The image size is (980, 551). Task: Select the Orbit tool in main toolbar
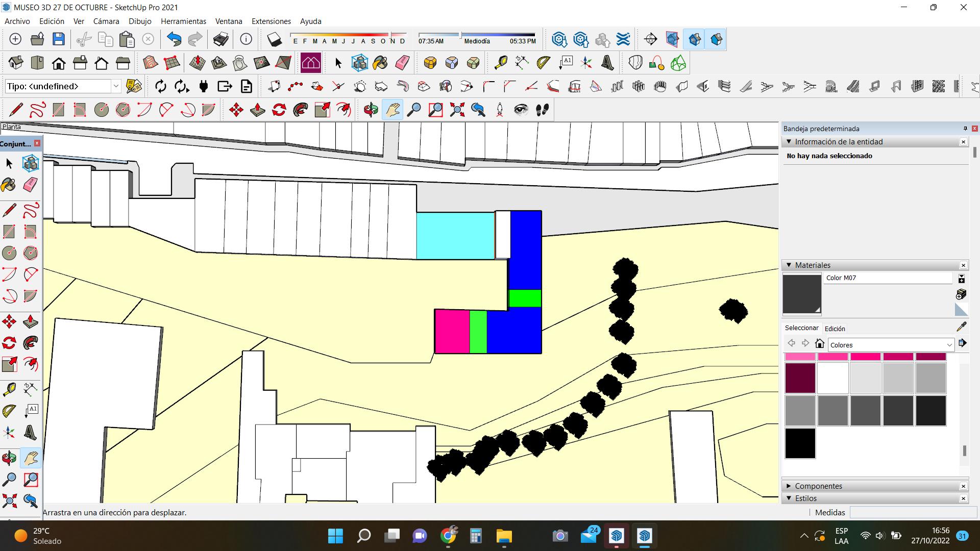tap(371, 110)
